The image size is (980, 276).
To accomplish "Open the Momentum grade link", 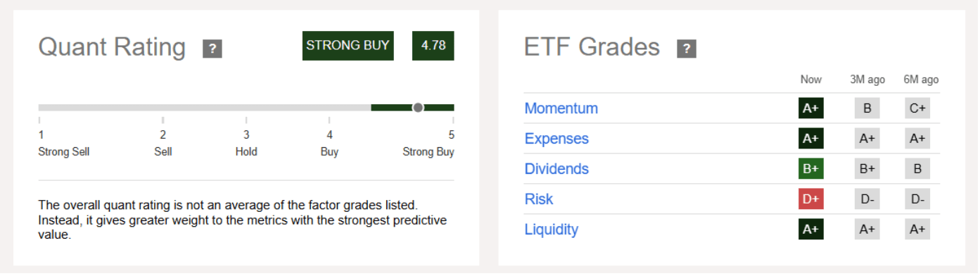I will (561, 108).
